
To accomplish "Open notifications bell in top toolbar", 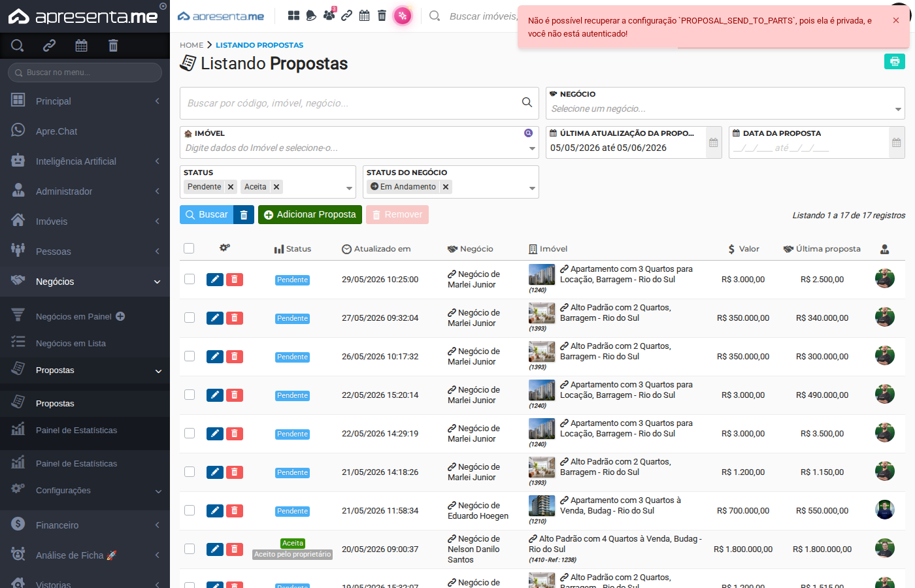I will tap(311, 16).
